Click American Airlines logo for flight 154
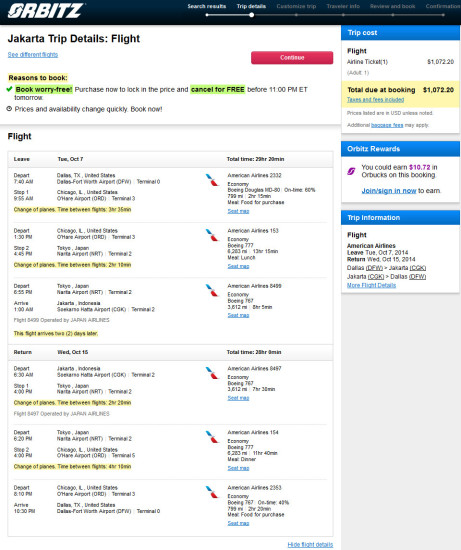This screenshot has height=550, width=461. [212, 436]
